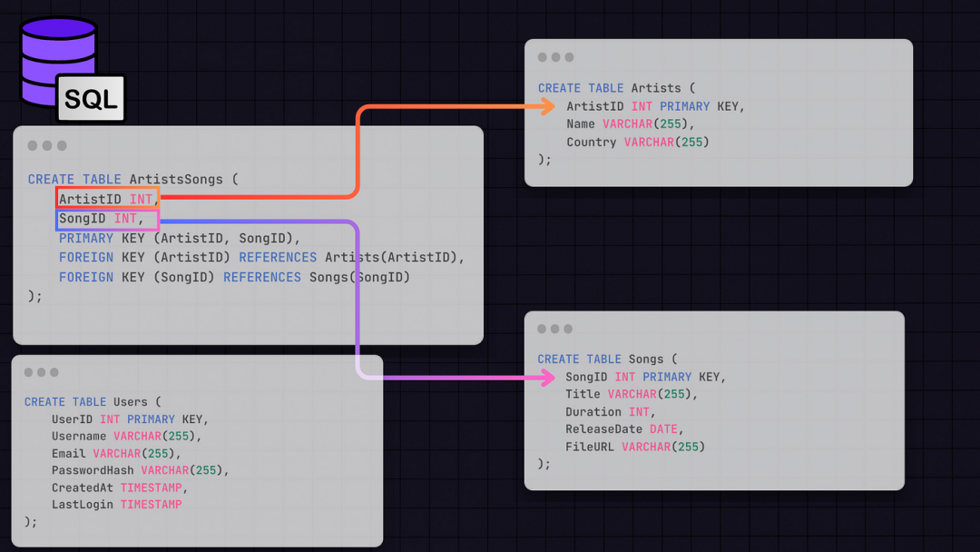The height and width of the screenshot is (552, 980).
Task: Click the Country VARCHAR(255) column in Artists
Action: (637, 142)
